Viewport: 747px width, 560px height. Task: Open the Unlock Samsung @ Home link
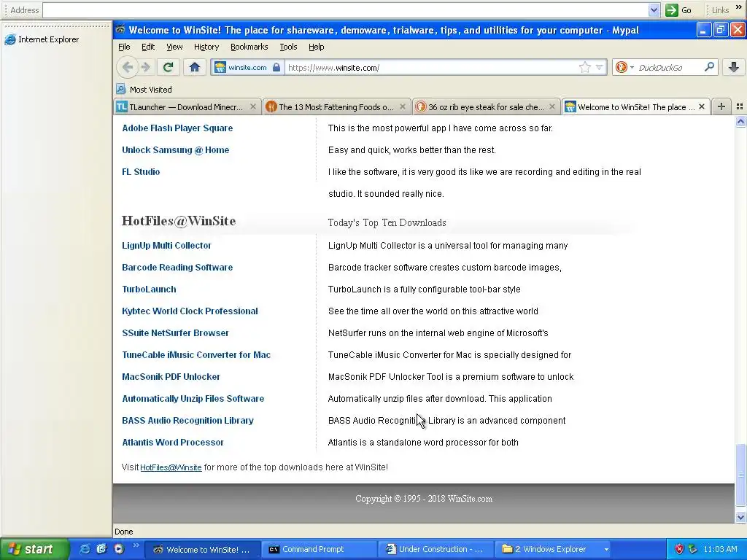coord(175,150)
